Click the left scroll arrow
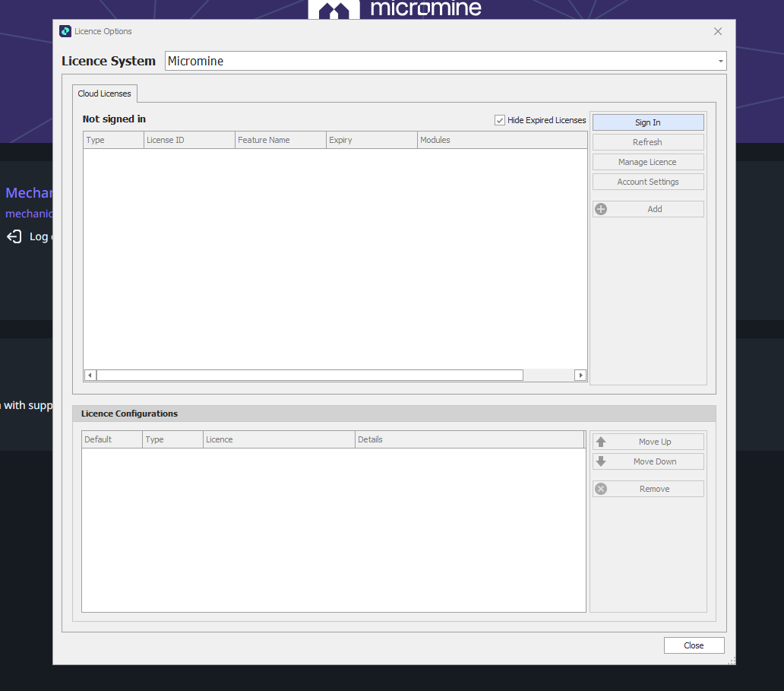The height and width of the screenshot is (691, 784). tap(90, 376)
